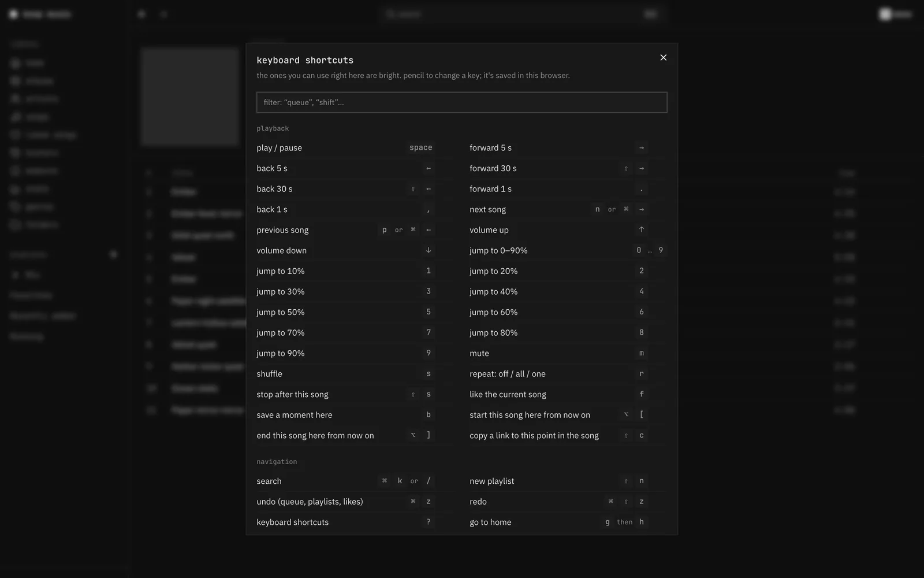Select the 'new playlist' shortcut label
Screen dimensions: 924x578
[x=491, y=481]
